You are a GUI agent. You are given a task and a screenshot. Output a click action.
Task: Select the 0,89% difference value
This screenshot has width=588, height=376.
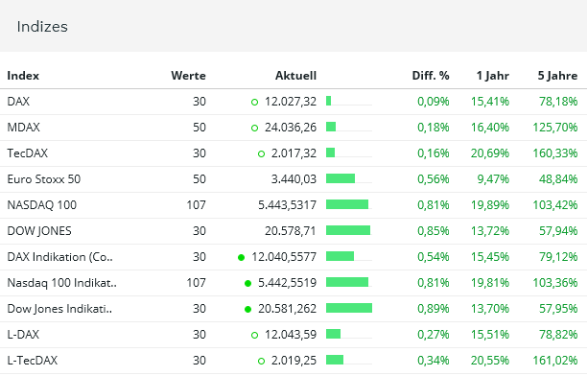click(x=434, y=309)
